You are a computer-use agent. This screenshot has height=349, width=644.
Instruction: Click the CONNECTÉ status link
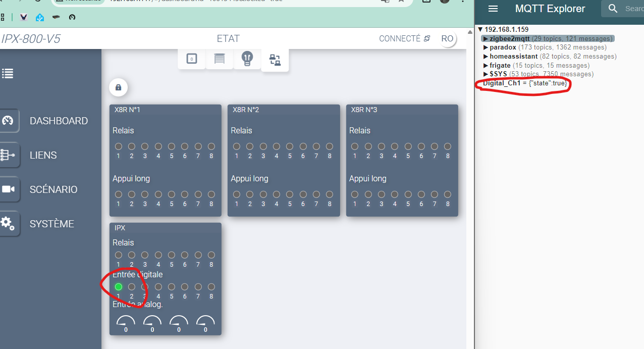[404, 39]
